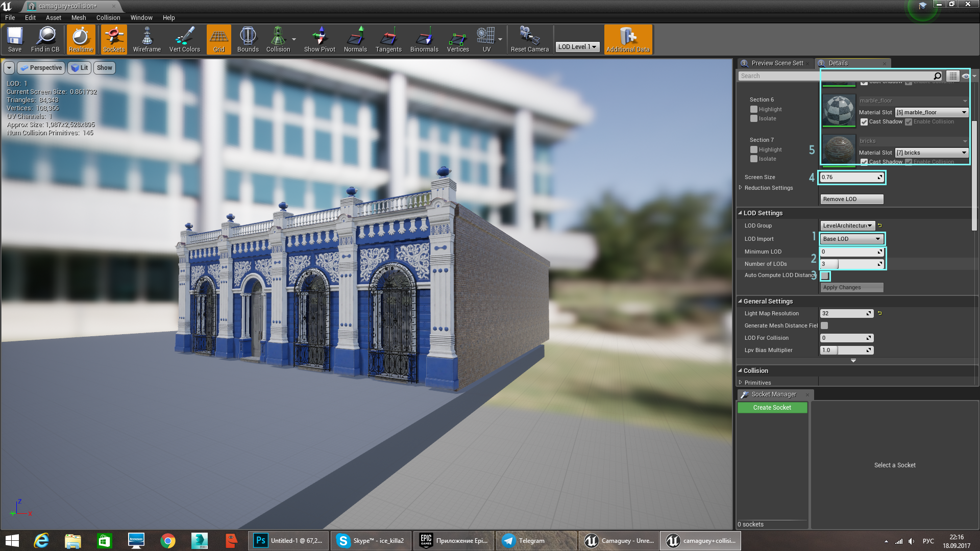Click the Bounds display icon
This screenshot has width=980, height=551.
(x=247, y=38)
